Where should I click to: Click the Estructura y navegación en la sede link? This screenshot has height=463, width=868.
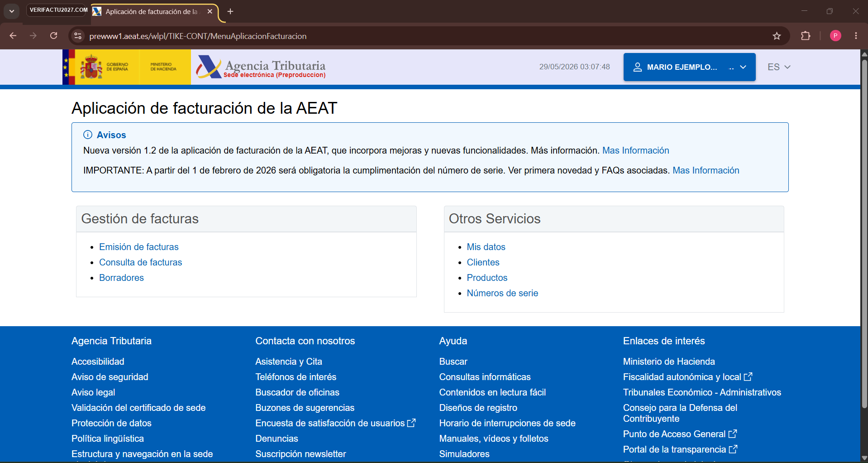click(x=142, y=454)
